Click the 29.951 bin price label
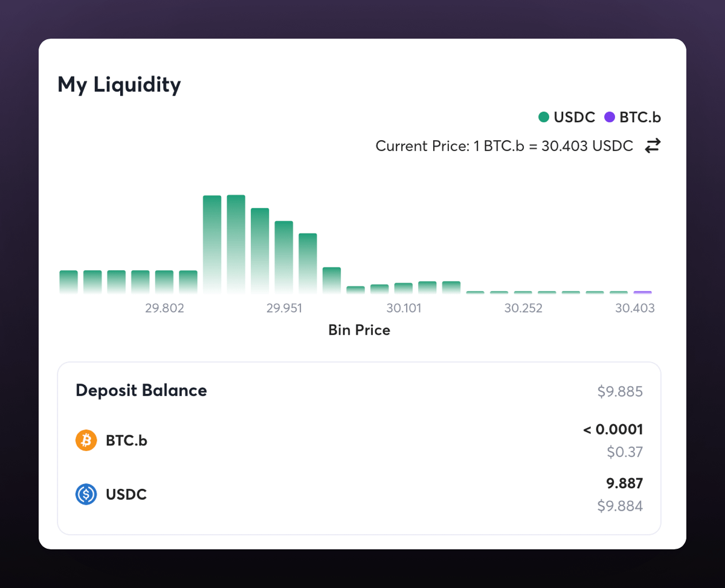725x588 pixels. click(x=284, y=308)
